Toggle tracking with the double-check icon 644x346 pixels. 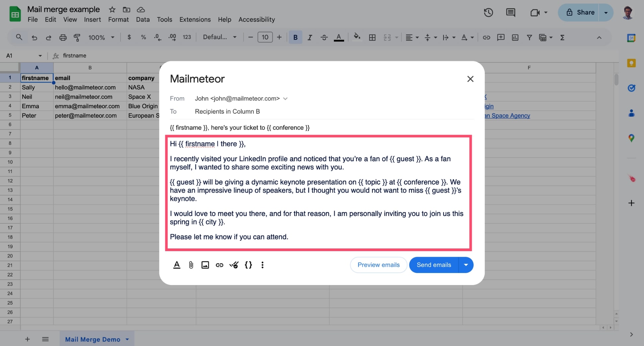tap(234, 265)
